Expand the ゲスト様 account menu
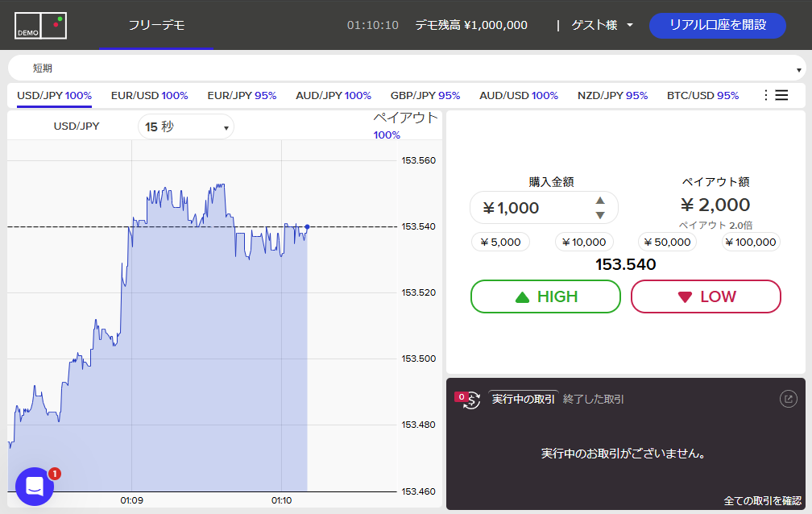Screen dimensions: 812x514 602,25
